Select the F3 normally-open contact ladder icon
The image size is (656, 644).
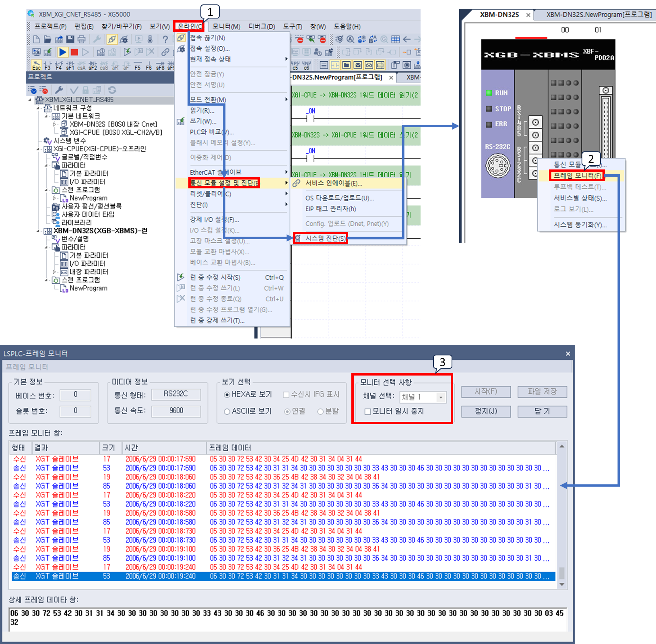(47, 65)
